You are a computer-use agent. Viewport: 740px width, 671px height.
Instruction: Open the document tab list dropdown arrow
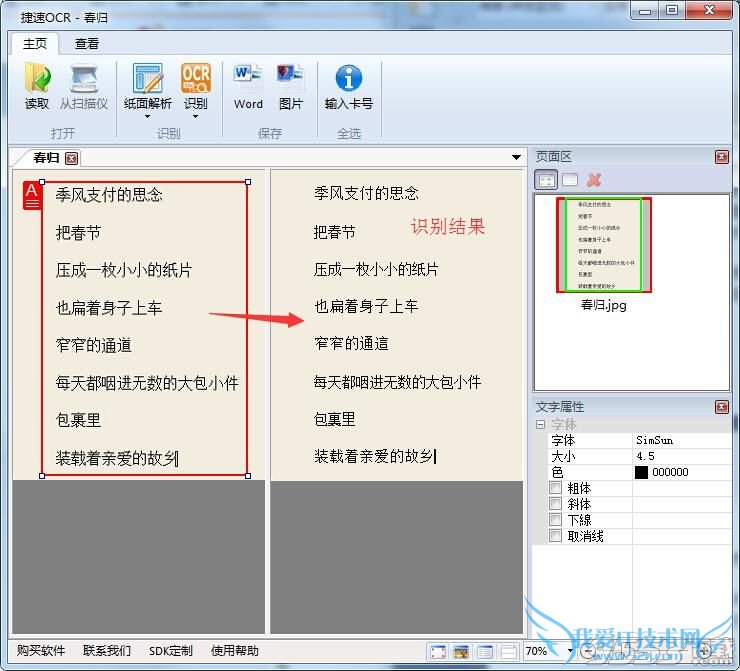[516, 157]
